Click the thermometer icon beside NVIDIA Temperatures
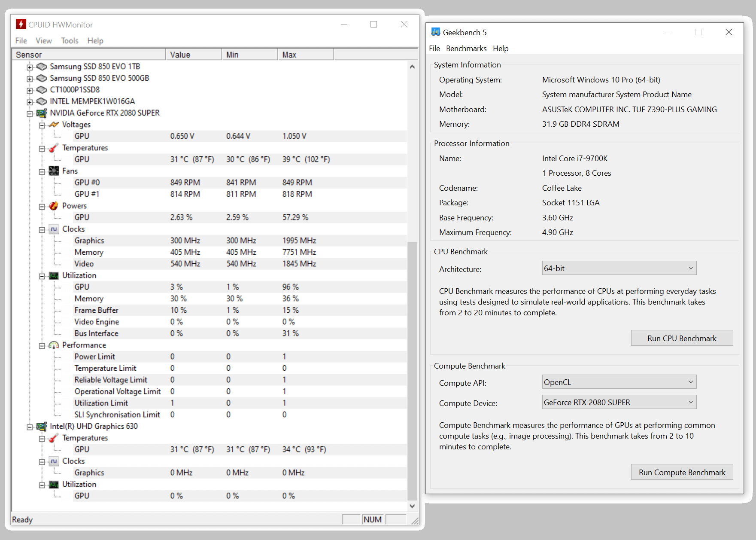The width and height of the screenshot is (756, 540). (54, 148)
